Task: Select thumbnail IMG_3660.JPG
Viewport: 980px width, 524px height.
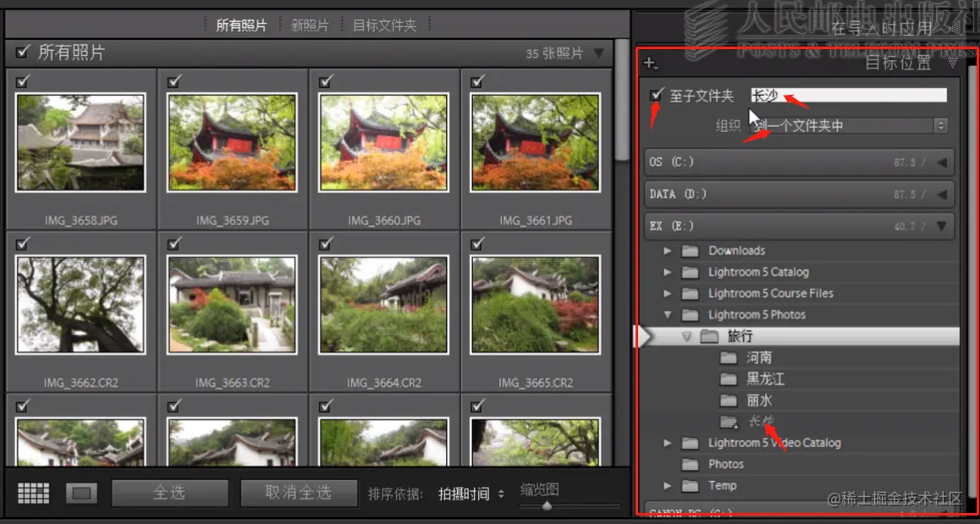Action: 383,142
